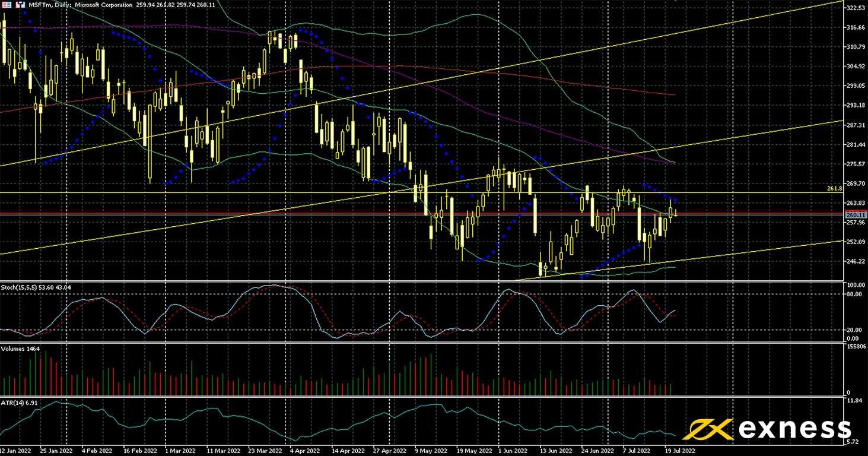The height and width of the screenshot is (456, 868).
Task: Select the Volumes 1464 indicator label
Action: click(20, 349)
